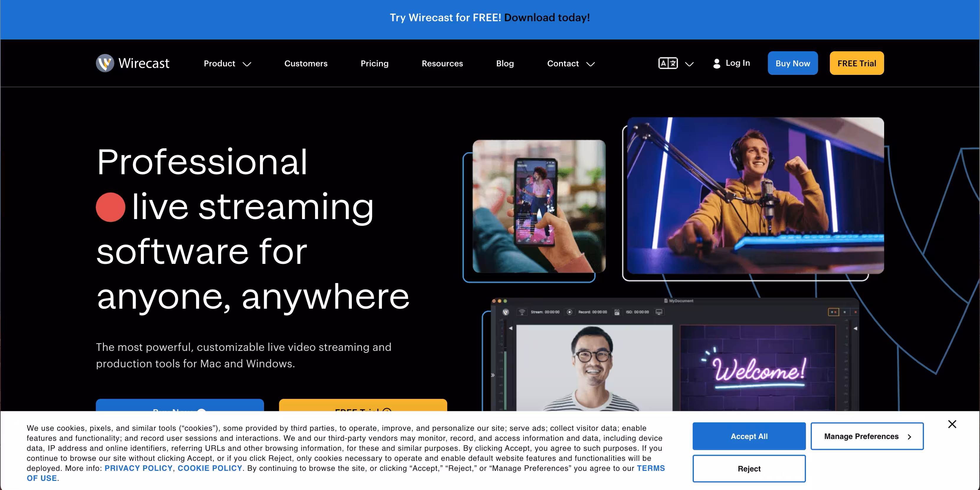This screenshot has height=490, width=980.
Task: Visit the Blog
Action: (505, 63)
